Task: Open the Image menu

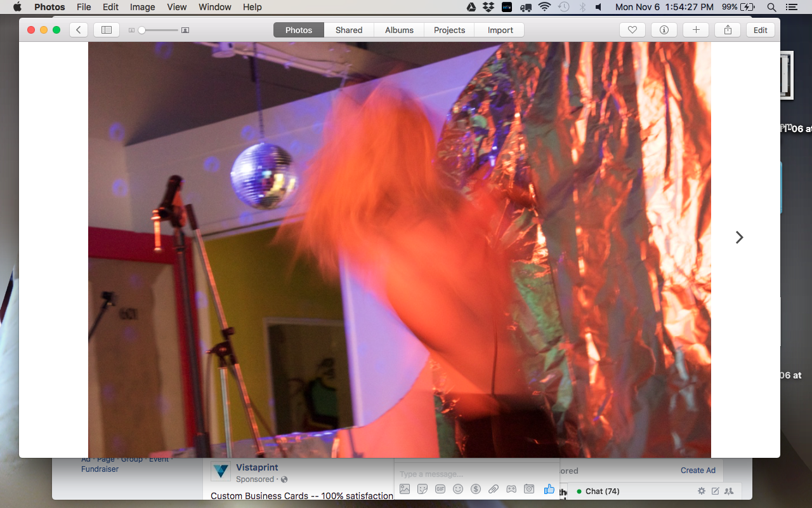Action: click(143, 7)
